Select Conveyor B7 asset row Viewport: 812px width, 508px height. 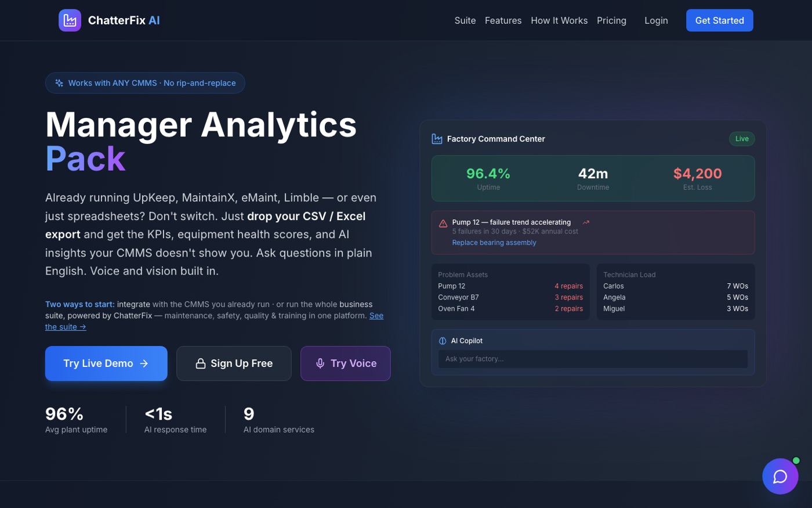510,297
